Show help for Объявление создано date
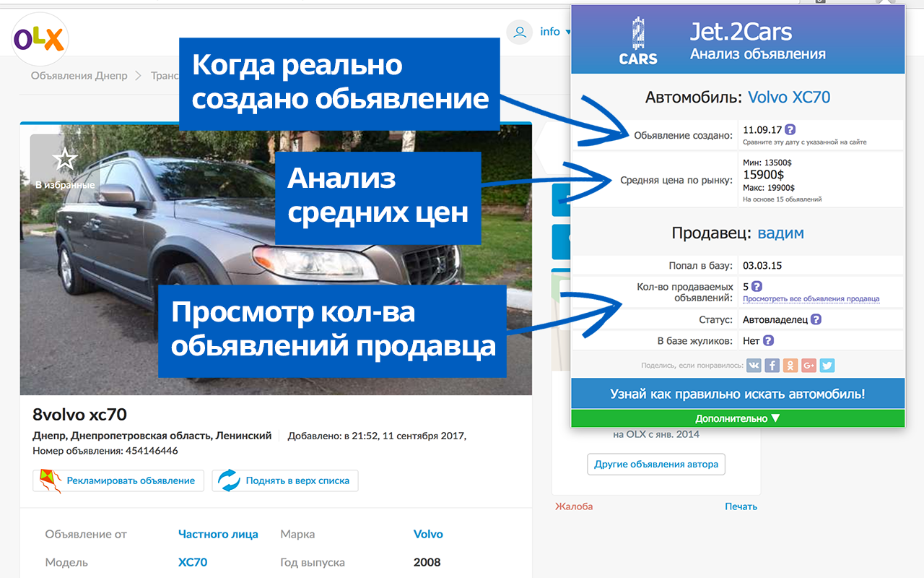Screen dimensions: 924x578 pyautogui.click(x=790, y=130)
